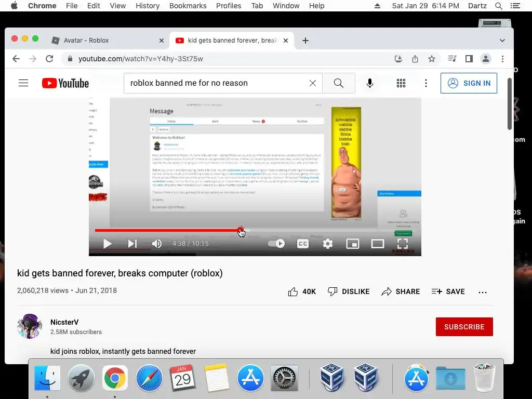
Task: Mute the video volume
Action: pos(157,244)
